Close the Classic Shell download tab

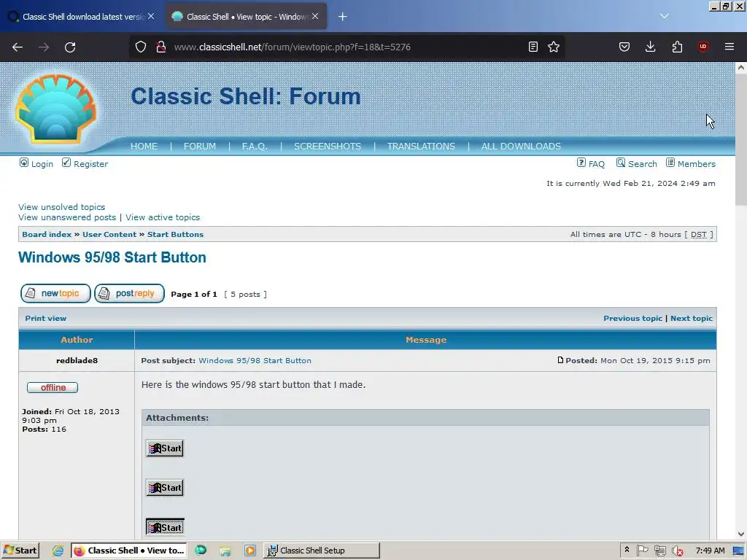(x=151, y=16)
